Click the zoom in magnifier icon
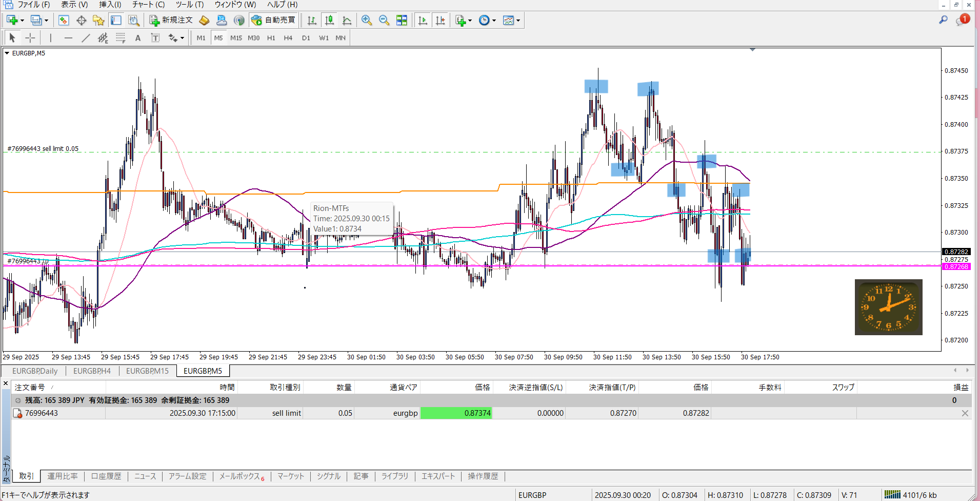This screenshot has height=501, width=980. tap(366, 20)
